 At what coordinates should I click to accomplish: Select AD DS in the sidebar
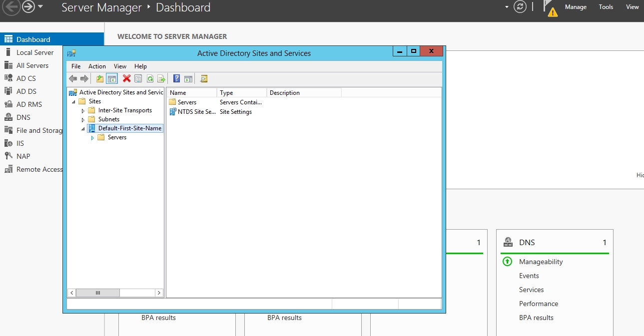(26, 91)
